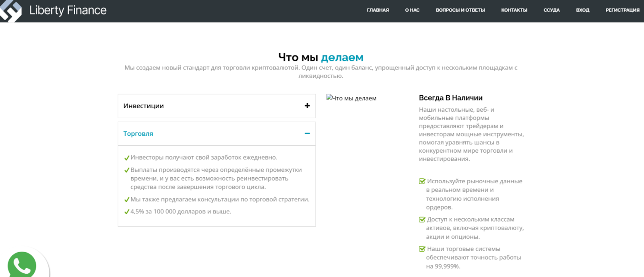Click checkbox icon beside 'Наши торговые системы'
This screenshot has height=277, width=644.
point(422,249)
